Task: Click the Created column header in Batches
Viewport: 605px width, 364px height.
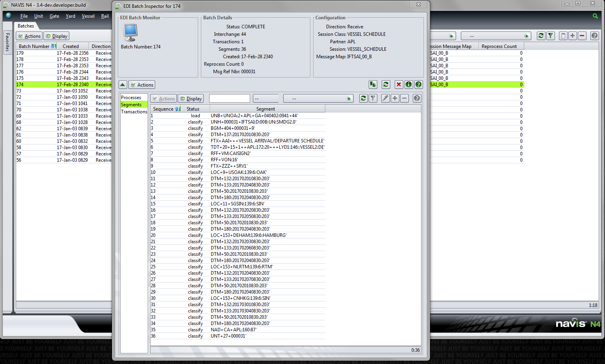Action: click(x=73, y=46)
